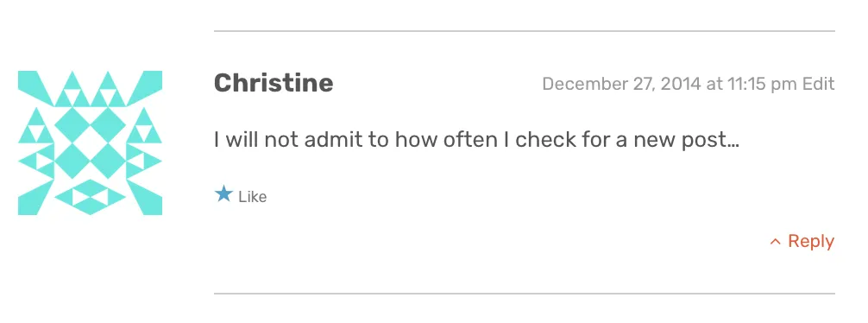Screen dimensions: 868x323
Task: Click the Like text label
Action: tap(253, 197)
